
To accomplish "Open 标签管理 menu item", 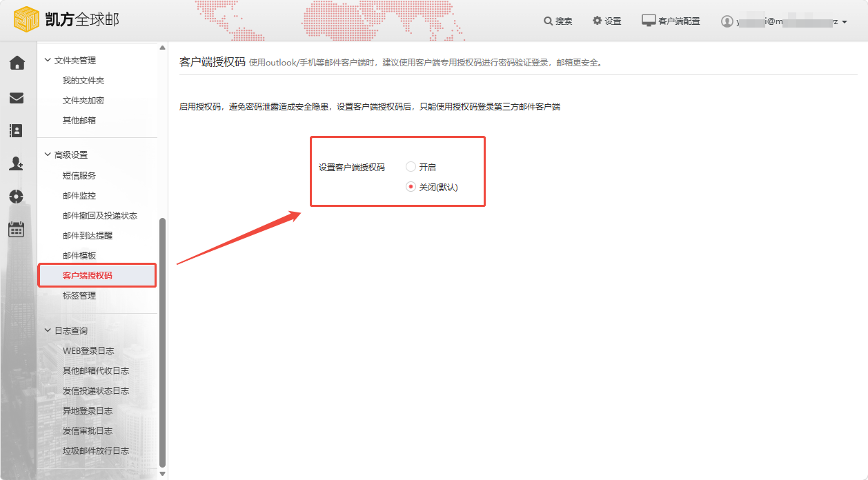I will (x=79, y=296).
